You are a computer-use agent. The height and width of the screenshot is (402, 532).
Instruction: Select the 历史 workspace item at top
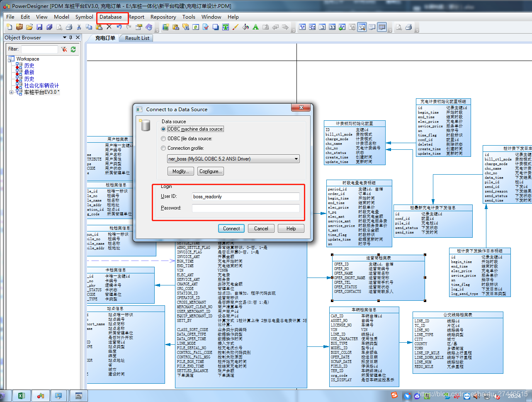[29, 66]
